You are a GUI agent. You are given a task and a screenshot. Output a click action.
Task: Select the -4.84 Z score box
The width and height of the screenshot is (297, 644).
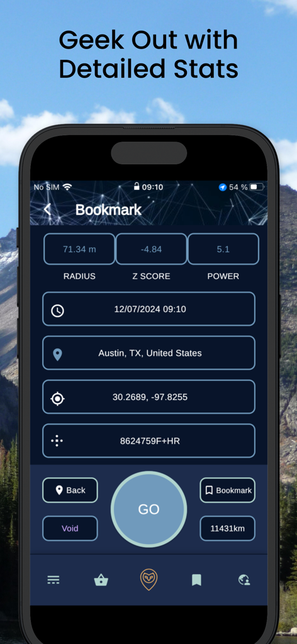pos(151,249)
